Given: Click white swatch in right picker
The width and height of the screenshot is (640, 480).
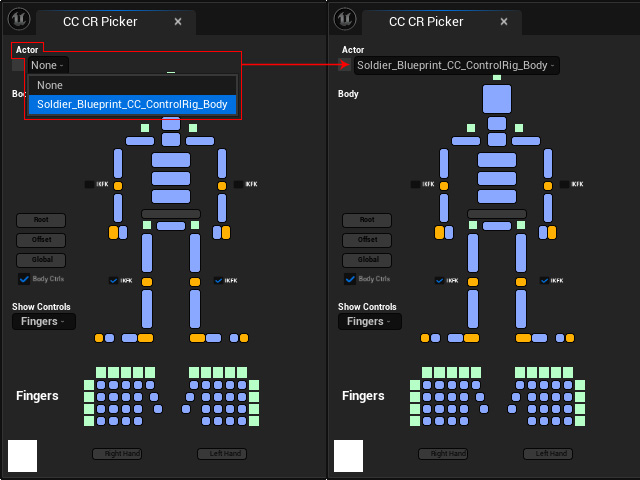Looking at the screenshot, I should [x=348, y=456].
